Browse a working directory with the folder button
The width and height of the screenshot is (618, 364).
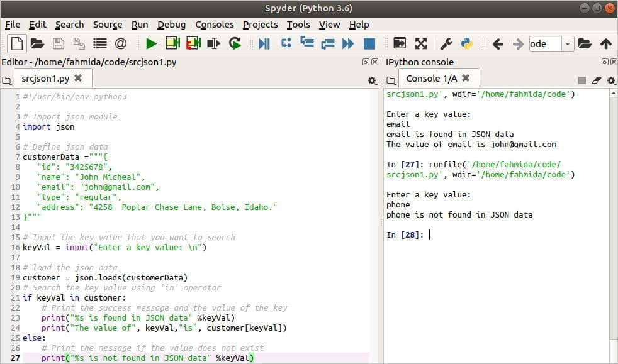click(x=586, y=44)
